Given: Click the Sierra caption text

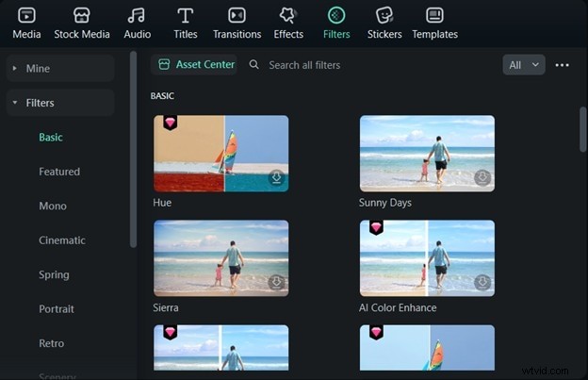Looking at the screenshot, I should [166, 308].
